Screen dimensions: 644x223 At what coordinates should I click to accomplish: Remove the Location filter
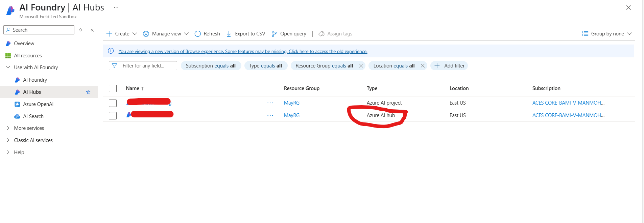pos(423,66)
